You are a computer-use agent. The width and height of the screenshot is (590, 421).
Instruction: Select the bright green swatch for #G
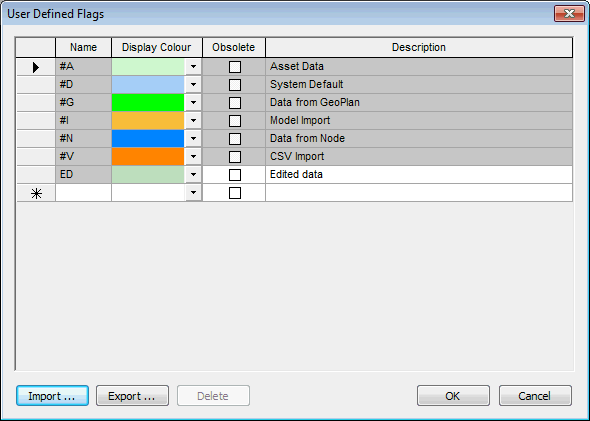[x=148, y=102]
